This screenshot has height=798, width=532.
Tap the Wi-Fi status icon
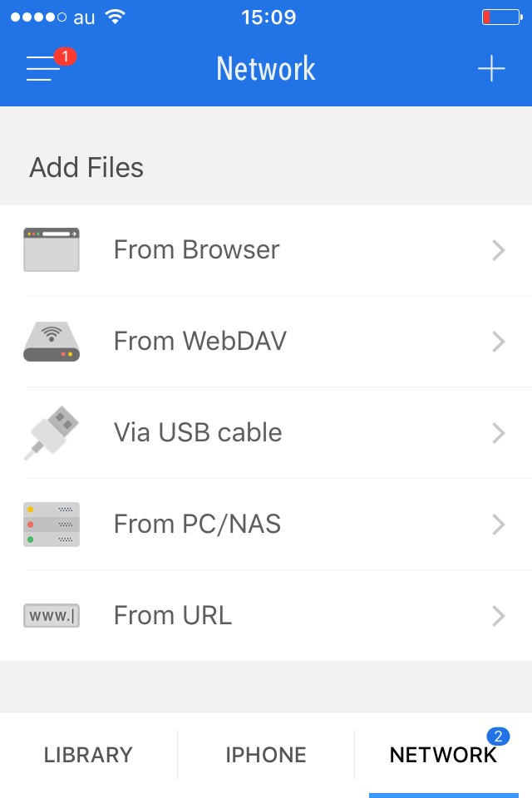[x=116, y=17]
